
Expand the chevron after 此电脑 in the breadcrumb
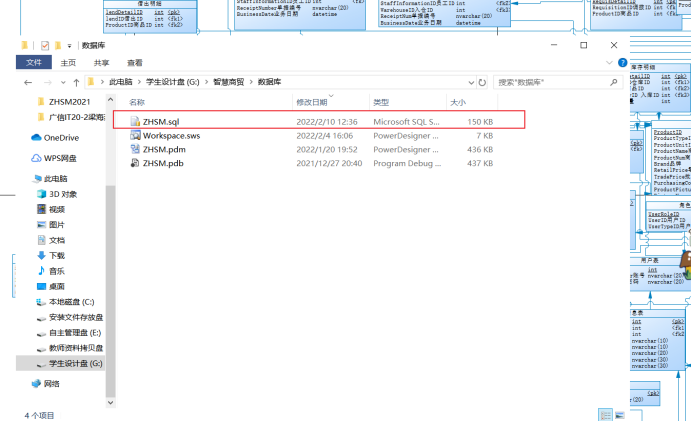(139, 82)
